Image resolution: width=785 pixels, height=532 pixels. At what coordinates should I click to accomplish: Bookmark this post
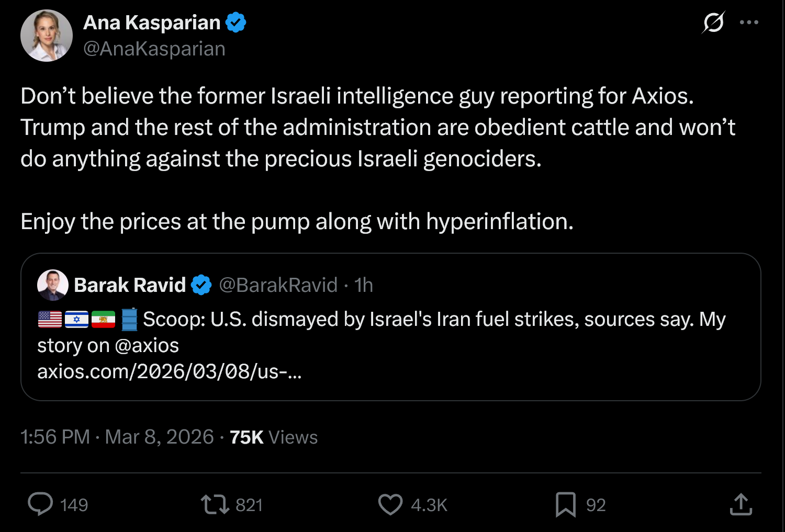coord(565,504)
